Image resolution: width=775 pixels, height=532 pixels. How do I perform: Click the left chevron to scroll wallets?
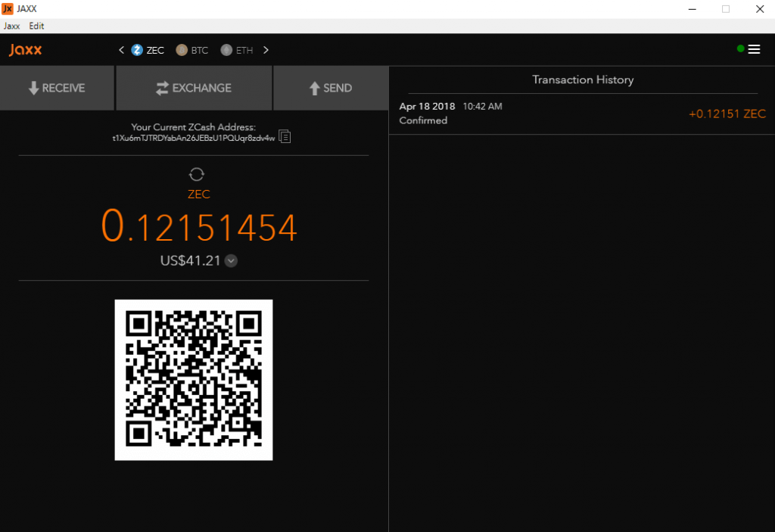pos(121,49)
